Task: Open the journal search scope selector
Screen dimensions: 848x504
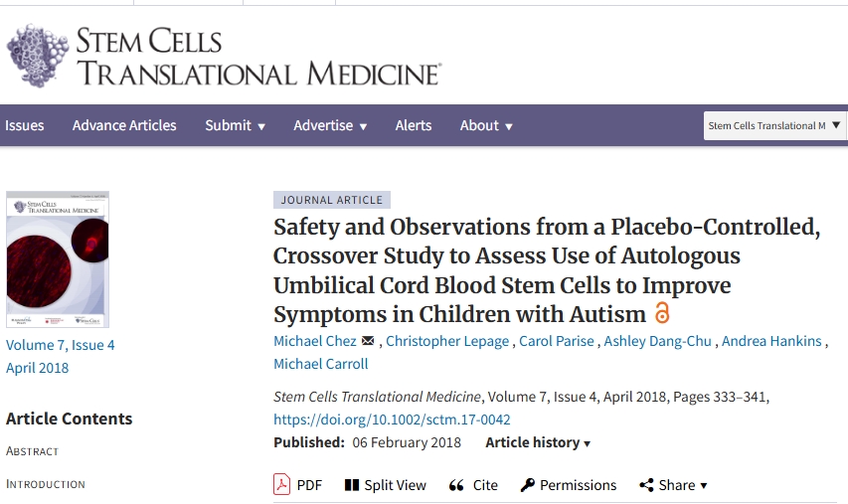Action: pos(774,125)
